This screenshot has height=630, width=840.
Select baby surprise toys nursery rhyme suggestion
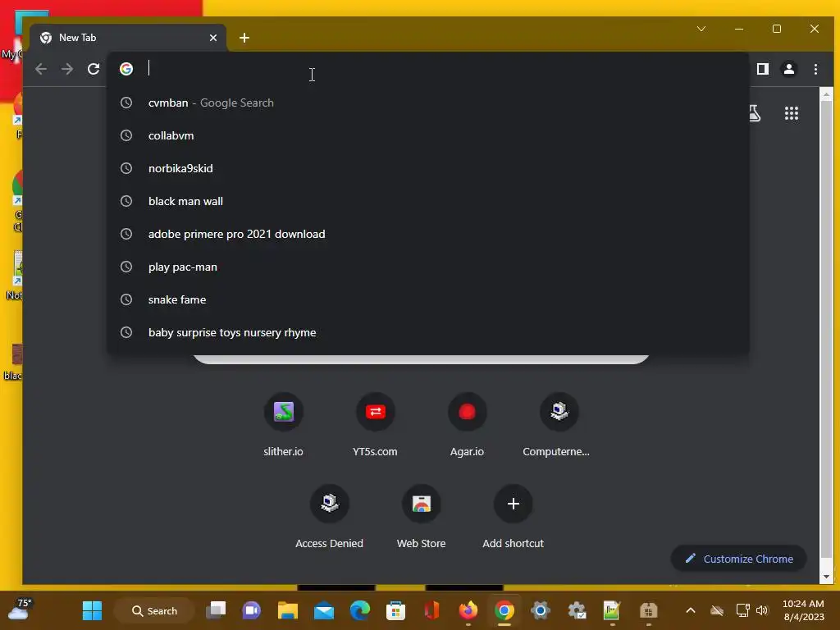428,333
